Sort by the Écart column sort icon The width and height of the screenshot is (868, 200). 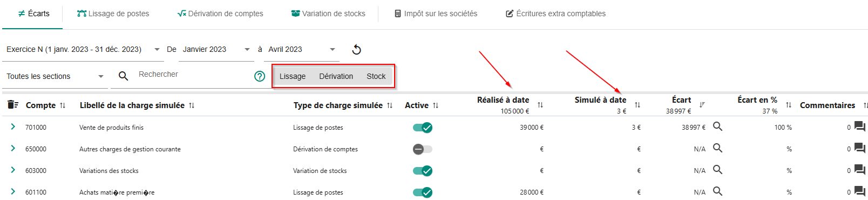coord(702,105)
